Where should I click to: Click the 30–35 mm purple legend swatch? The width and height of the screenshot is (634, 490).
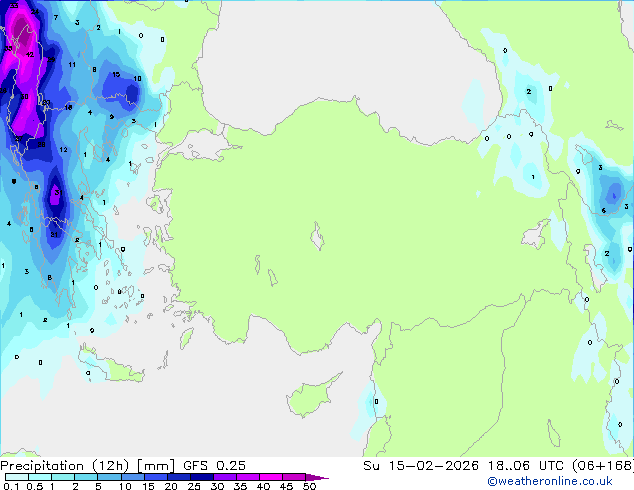[x=224, y=477]
